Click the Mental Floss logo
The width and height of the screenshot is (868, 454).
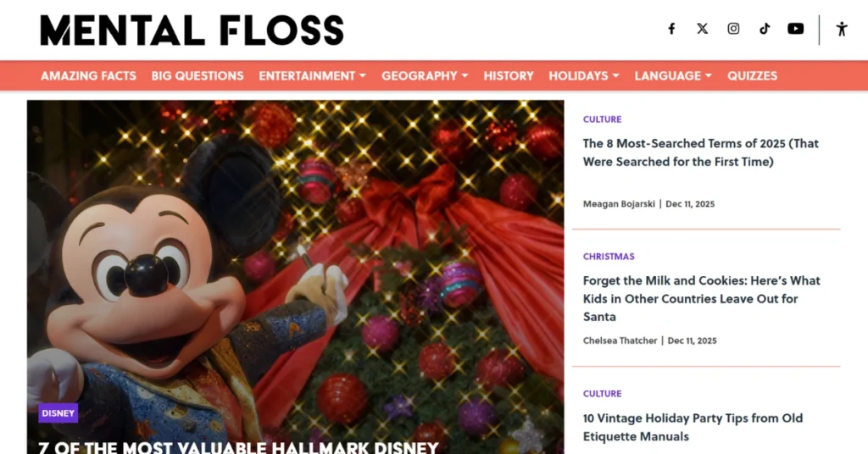pos(192,30)
